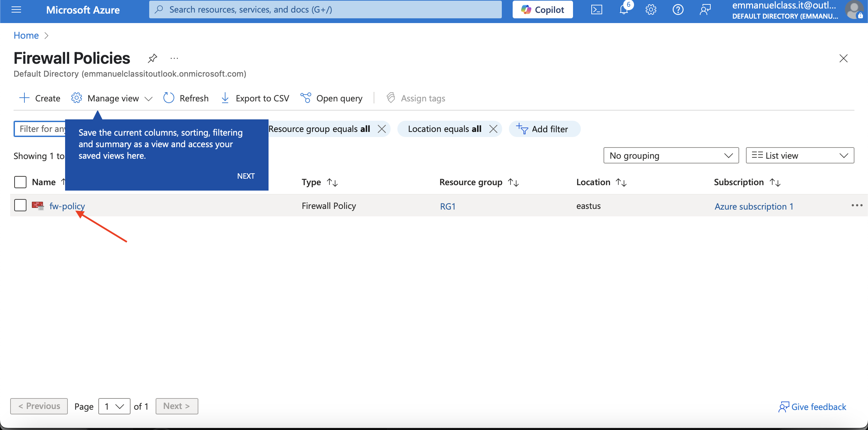The width and height of the screenshot is (868, 430).
Task: Click the account email in header
Action: (x=784, y=5)
